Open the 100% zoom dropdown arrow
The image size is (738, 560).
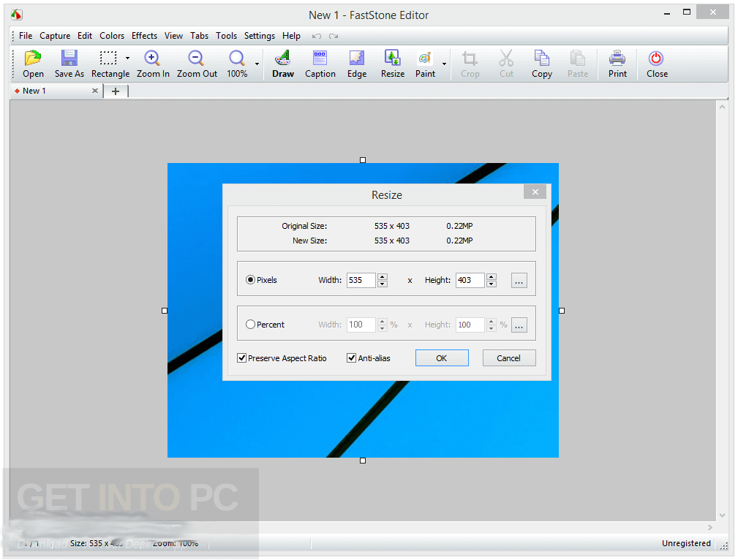click(x=257, y=64)
